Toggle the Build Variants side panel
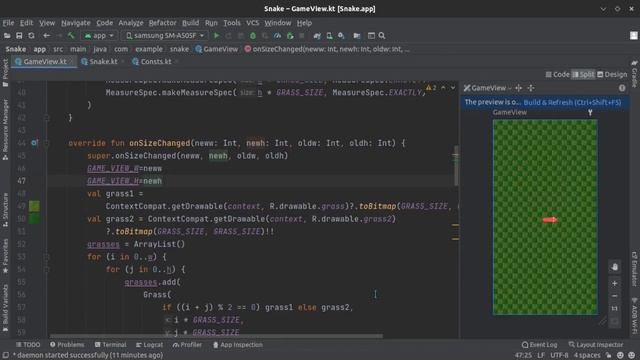 (x=5, y=309)
